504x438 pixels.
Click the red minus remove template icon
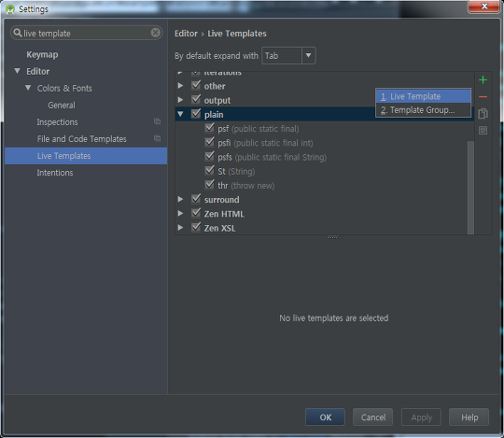pos(483,96)
